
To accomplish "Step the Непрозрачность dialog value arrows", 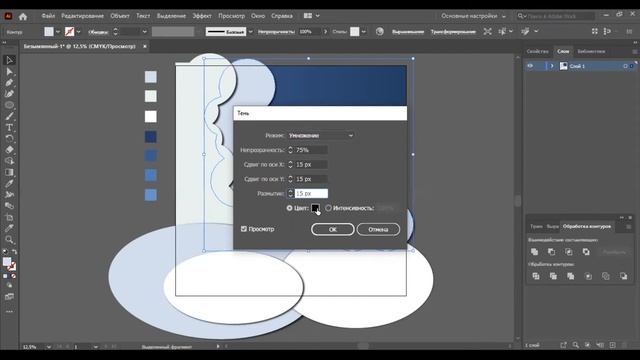I will [290, 150].
